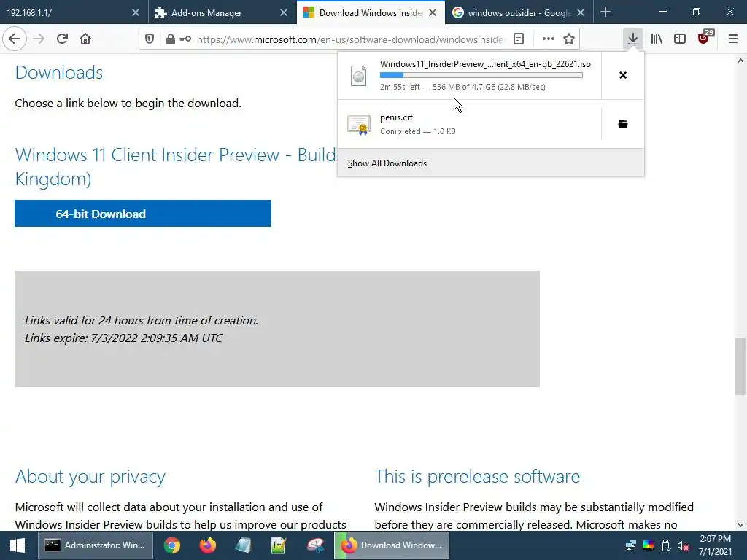Click the ISO file disc icon
This screenshot has height=560, width=747.
pyautogui.click(x=358, y=76)
